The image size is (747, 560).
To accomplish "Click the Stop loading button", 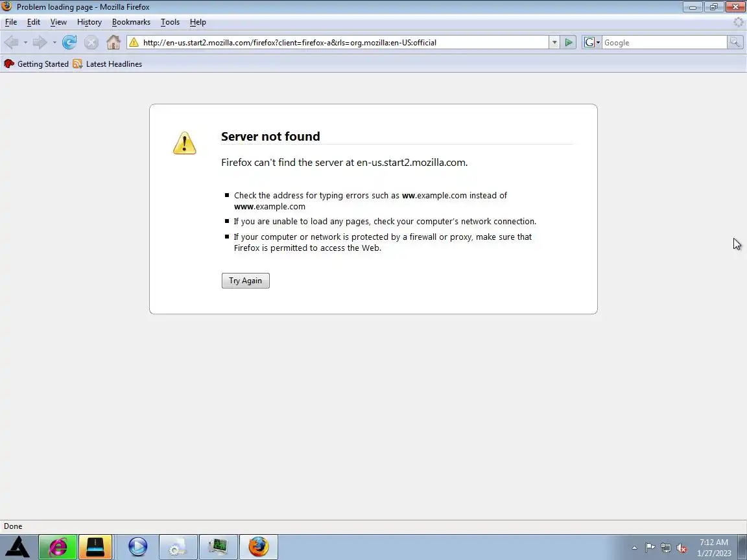I will click(x=91, y=42).
